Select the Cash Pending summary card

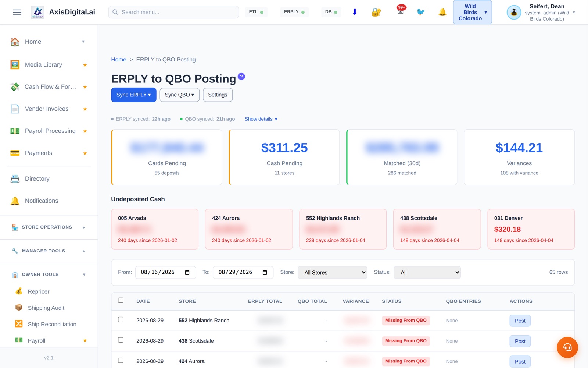(284, 157)
